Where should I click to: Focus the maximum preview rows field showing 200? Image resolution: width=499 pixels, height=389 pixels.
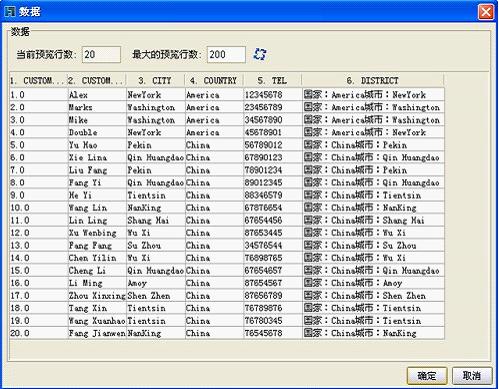226,54
